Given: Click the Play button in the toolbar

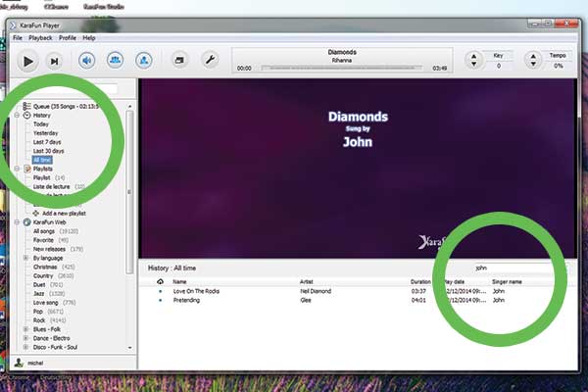Looking at the screenshot, I should (x=27, y=61).
